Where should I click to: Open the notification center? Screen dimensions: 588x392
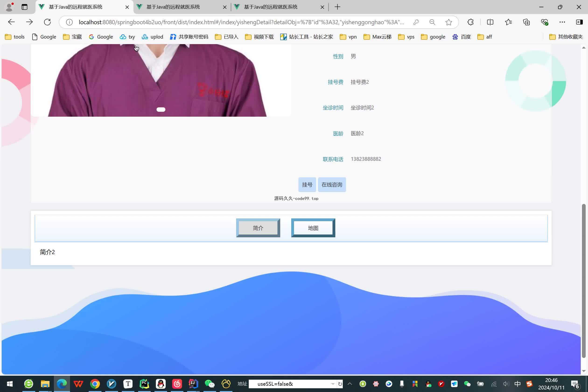point(575,384)
